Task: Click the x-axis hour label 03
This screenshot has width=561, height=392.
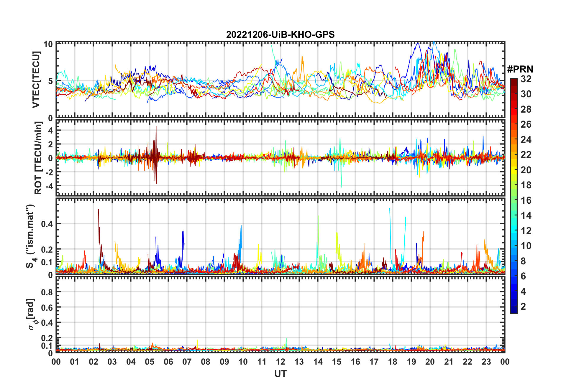Action: (112, 362)
